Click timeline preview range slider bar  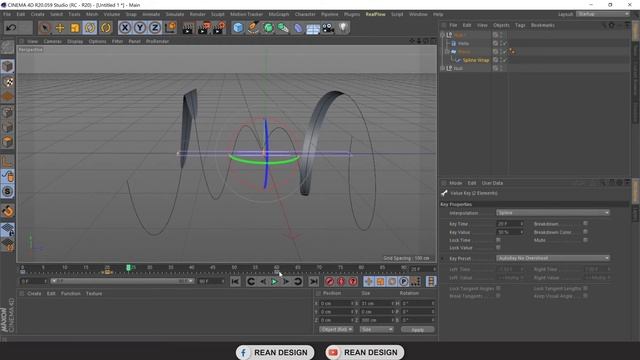pos(122,281)
